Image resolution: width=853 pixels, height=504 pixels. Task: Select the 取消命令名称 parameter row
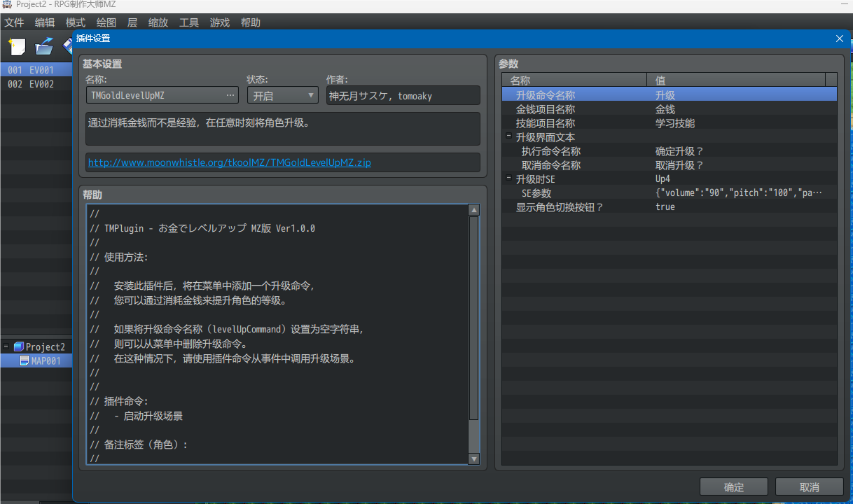tap(670, 165)
